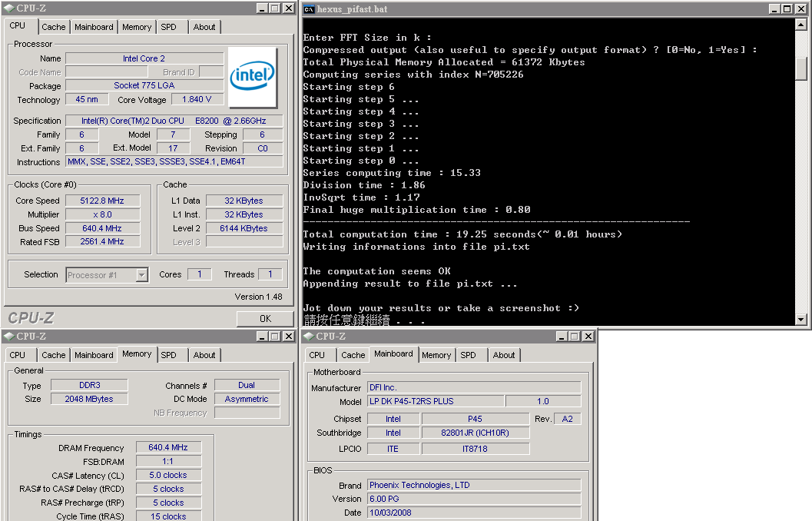Click the Southbridge value 82801JR (ICH10R)
The image size is (812, 521).
476,433
